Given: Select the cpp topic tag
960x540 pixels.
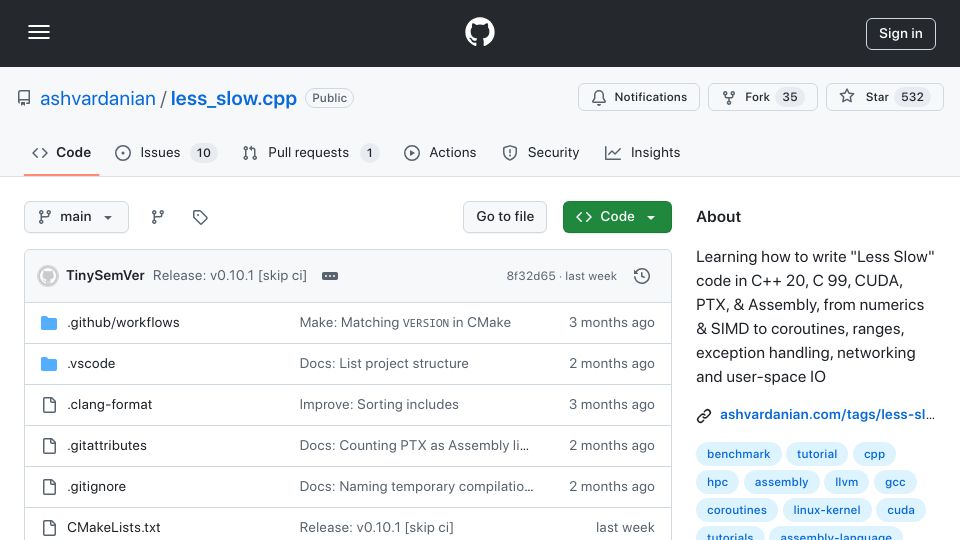Looking at the screenshot, I should click(874, 454).
